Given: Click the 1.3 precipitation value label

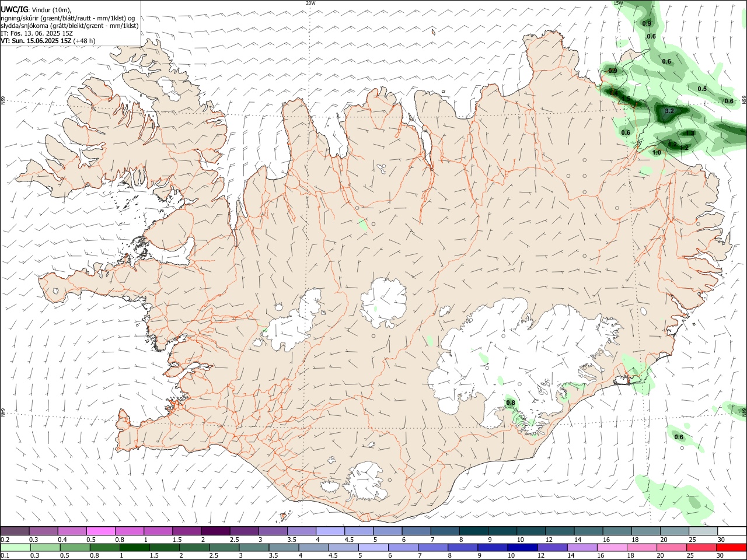Looking at the screenshot, I should tap(690, 133).
